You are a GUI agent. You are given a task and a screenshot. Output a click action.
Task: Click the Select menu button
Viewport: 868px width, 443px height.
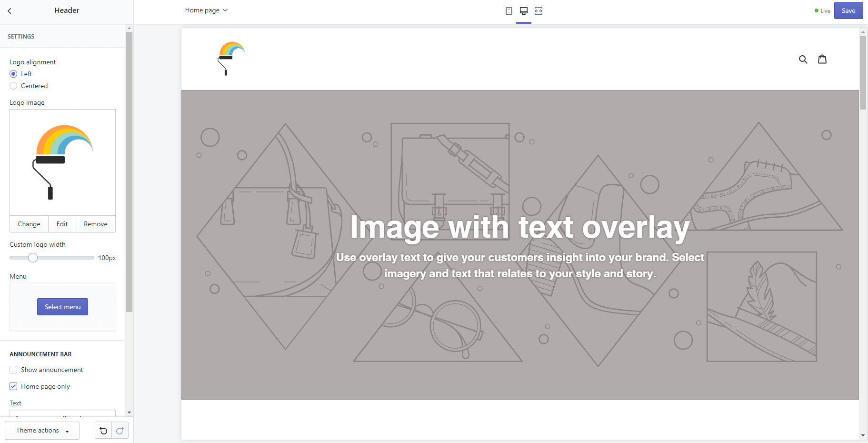[x=62, y=306]
